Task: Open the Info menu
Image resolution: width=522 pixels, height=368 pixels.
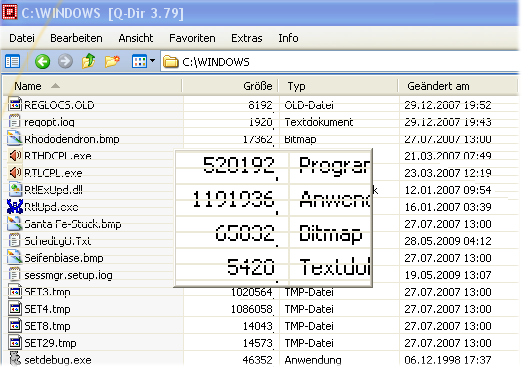Action: point(288,38)
